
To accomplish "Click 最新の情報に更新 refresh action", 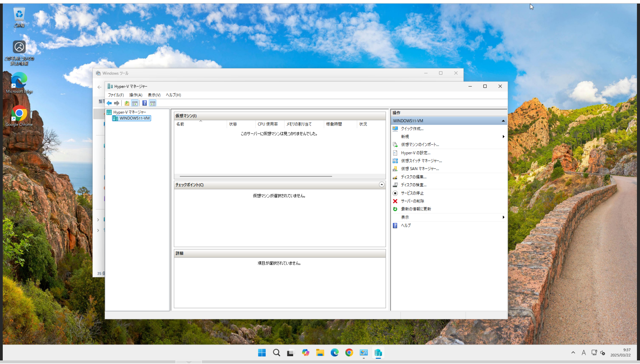I will tap(416, 209).
